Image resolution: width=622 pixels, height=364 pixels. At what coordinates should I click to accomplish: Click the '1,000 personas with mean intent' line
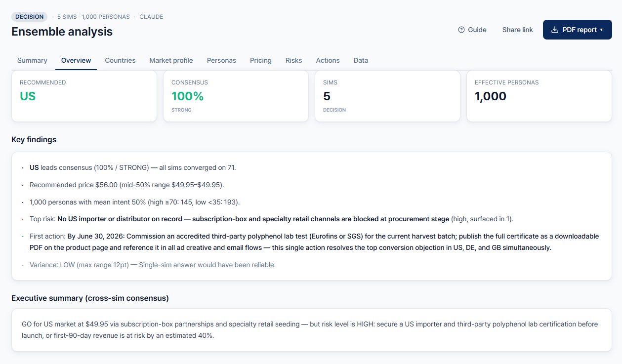click(134, 202)
